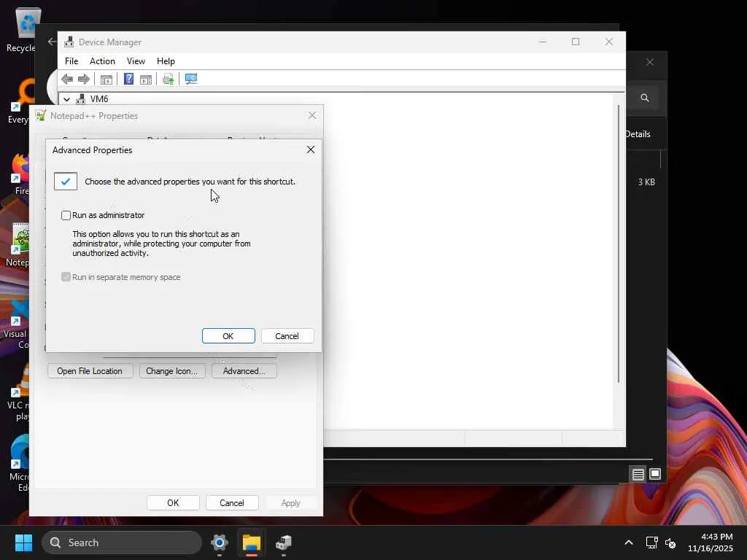Screen dimensions: 747x560
Task: Click the Change Icon... button
Action: point(172,371)
